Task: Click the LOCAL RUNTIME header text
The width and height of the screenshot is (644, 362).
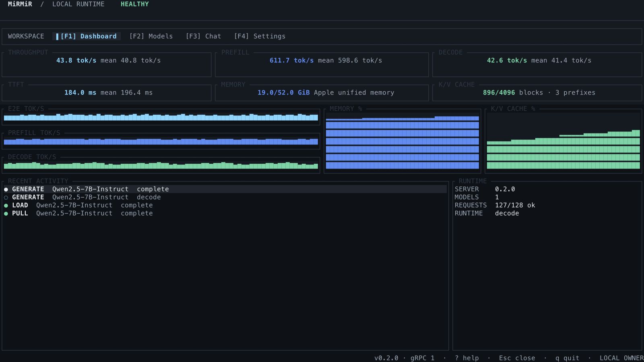Action: pyautogui.click(x=78, y=4)
